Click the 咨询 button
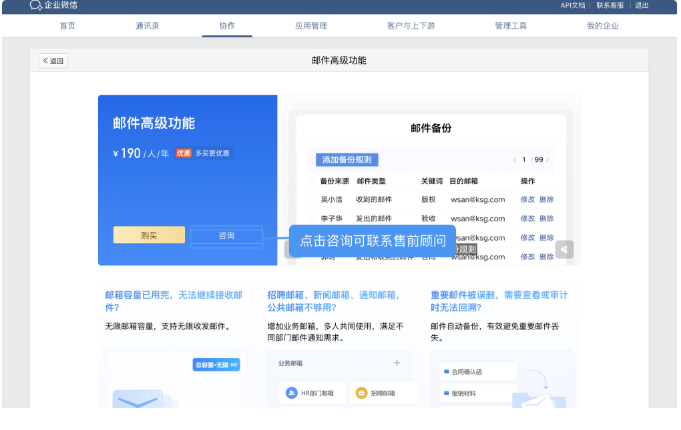Viewport: 681px width, 430px height. pyautogui.click(x=226, y=235)
